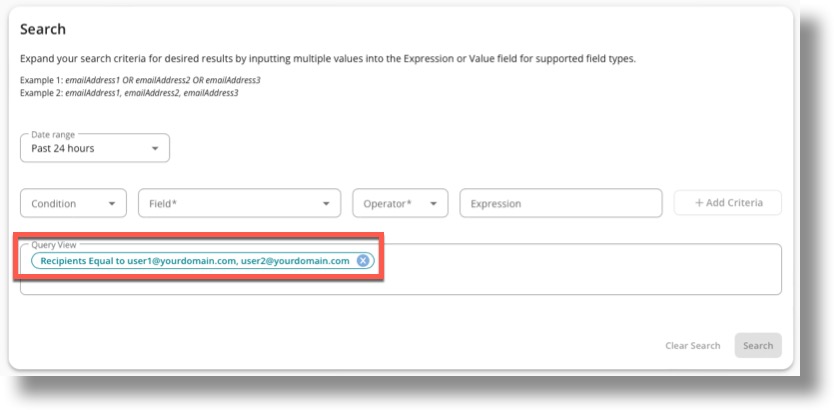
Task: Click the Clear Search link
Action: click(692, 346)
